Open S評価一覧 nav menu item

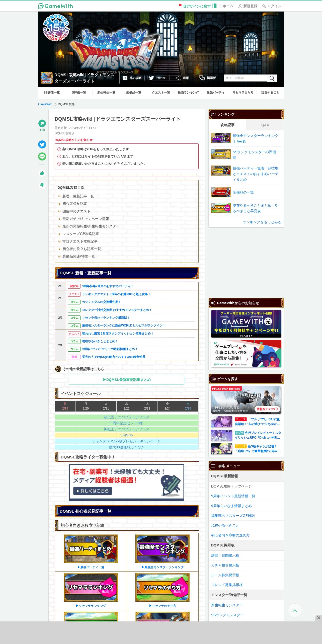[x=79, y=93]
